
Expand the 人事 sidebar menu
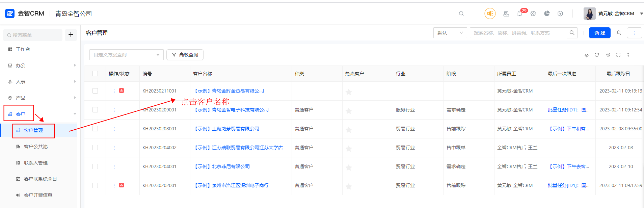click(x=38, y=82)
